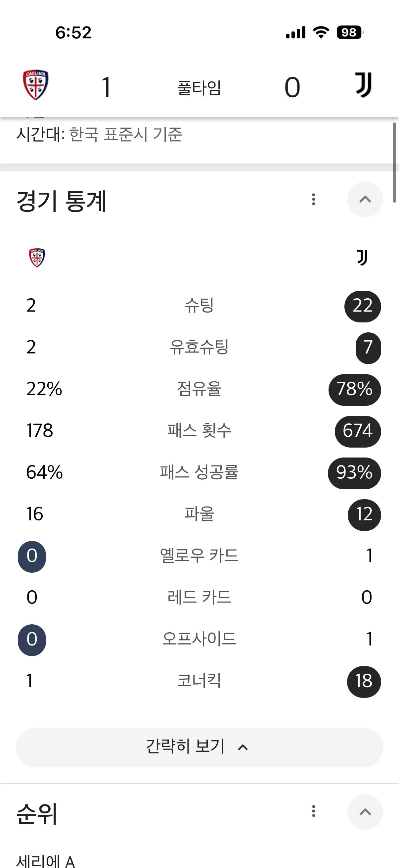This screenshot has height=868, width=399.
Task: Tap the Juventus logo in score header
Action: pyautogui.click(x=363, y=85)
